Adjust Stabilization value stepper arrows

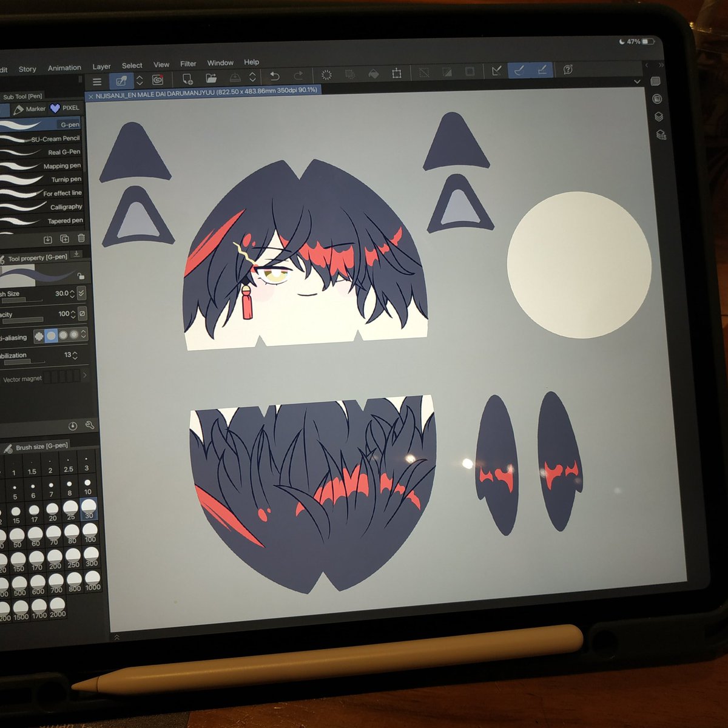(x=75, y=355)
